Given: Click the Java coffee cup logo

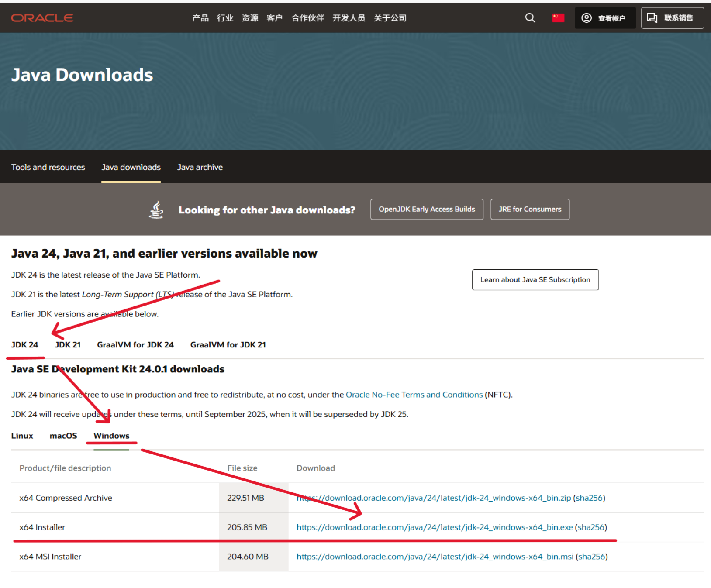Looking at the screenshot, I should tap(156, 209).
